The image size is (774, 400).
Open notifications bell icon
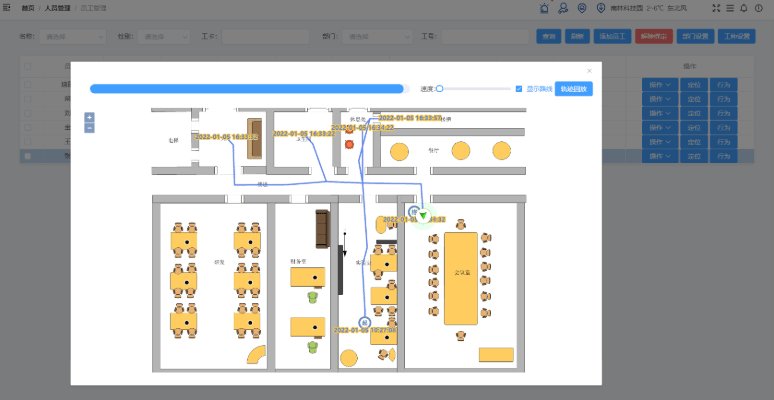click(744, 8)
